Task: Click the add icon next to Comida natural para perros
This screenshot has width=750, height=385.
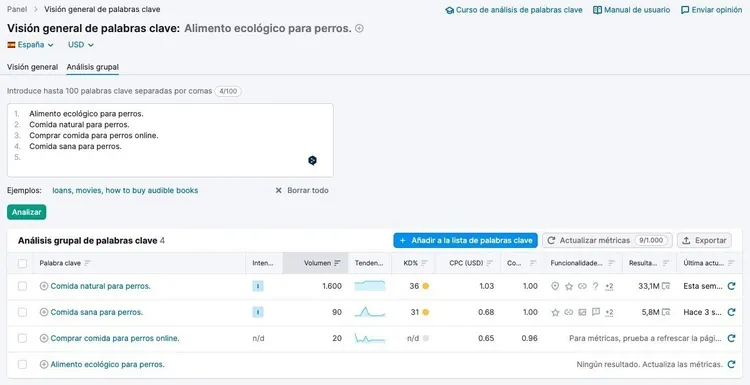Action: (44, 286)
